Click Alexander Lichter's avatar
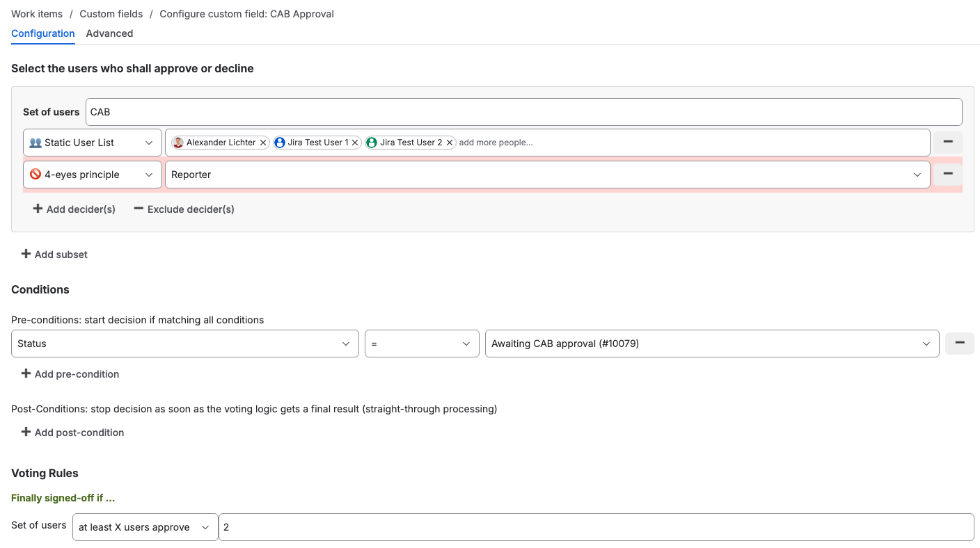This screenshot has height=548, width=980. click(x=178, y=143)
